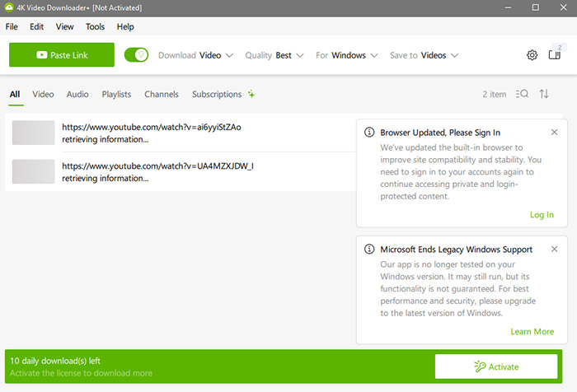Viewport: 577px width, 392px height.
Task: Select thumbnail of the UA4MZXJDW_I video
Action: (34, 171)
